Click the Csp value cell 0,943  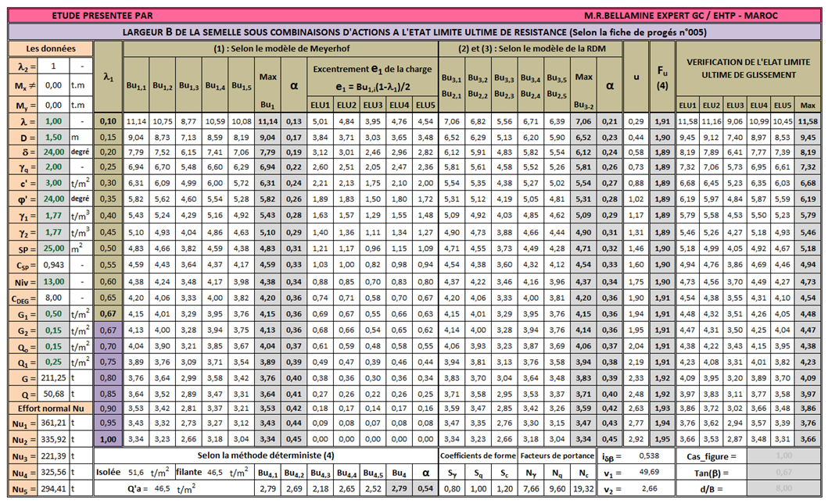(x=53, y=264)
